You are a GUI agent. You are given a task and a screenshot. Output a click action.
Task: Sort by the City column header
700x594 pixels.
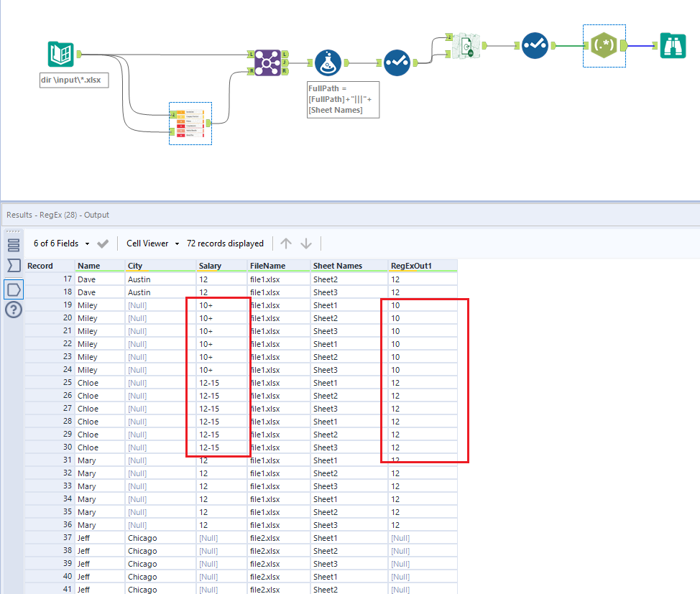point(160,266)
